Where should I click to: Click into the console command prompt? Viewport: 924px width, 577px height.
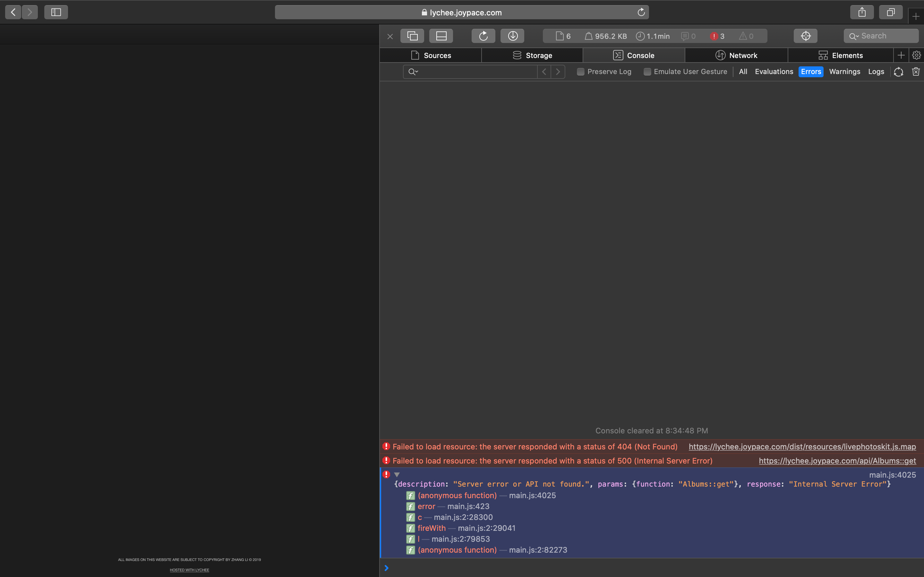(x=458, y=568)
